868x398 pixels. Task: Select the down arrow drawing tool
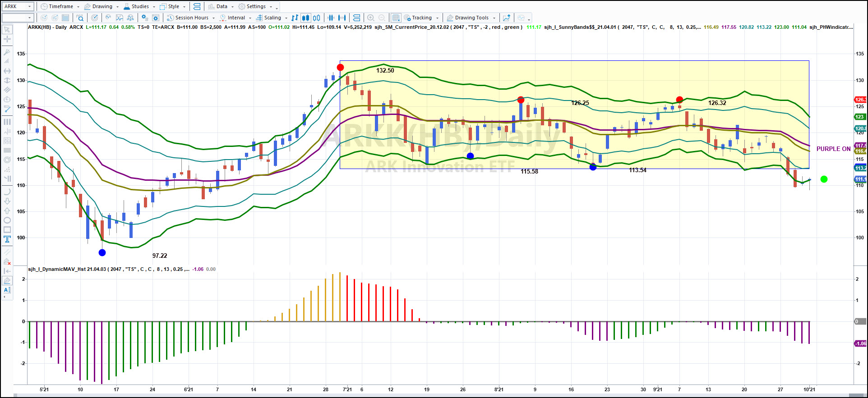[x=7, y=201]
